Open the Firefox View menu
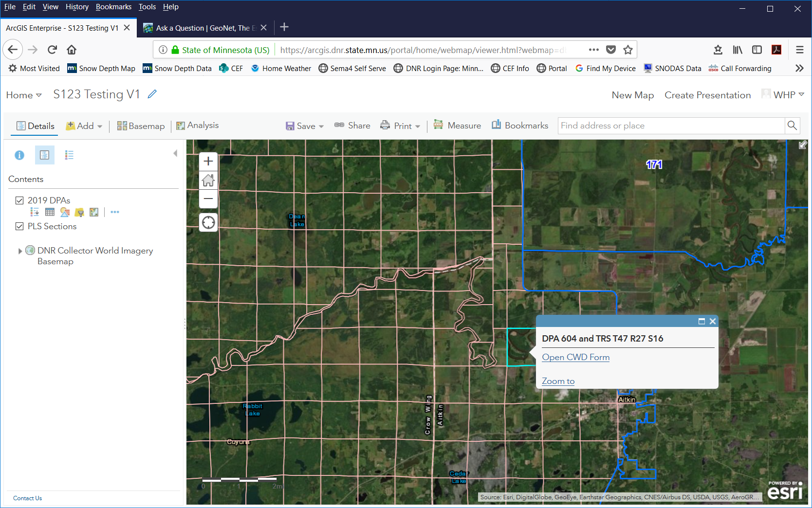Viewport: 812px width, 508px height. click(x=50, y=7)
